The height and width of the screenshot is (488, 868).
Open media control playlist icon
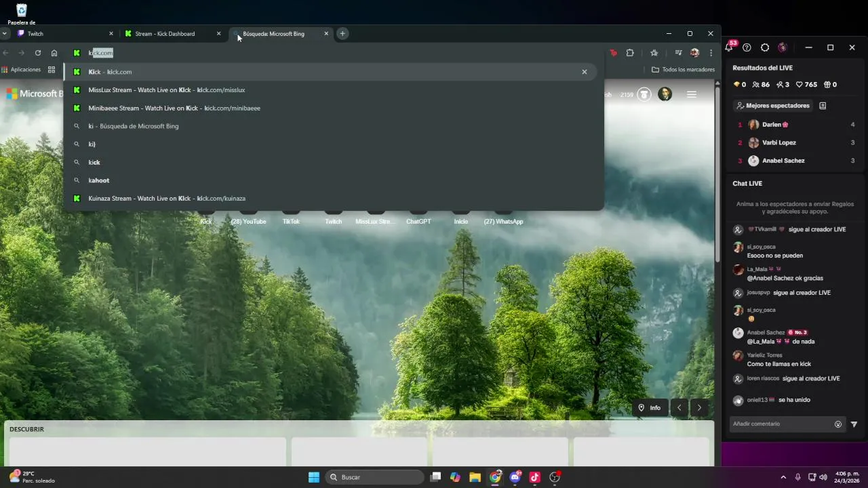(x=678, y=53)
